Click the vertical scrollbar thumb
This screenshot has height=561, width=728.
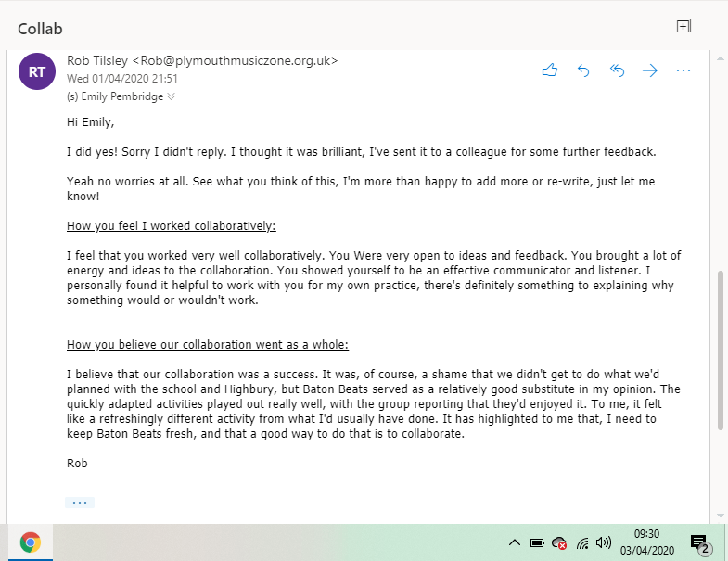click(721, 350)
